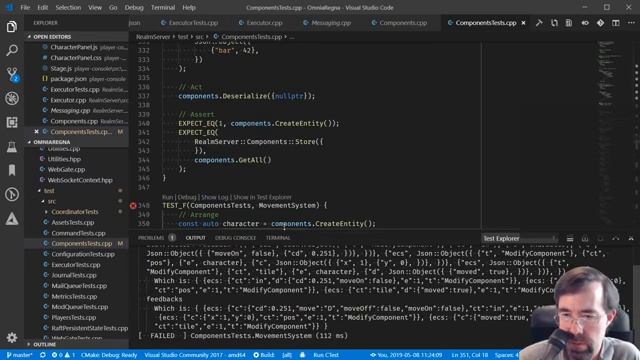
Task: Click the git blame 'You, 2019-05-08' status entry
Action: coord(407,355)
